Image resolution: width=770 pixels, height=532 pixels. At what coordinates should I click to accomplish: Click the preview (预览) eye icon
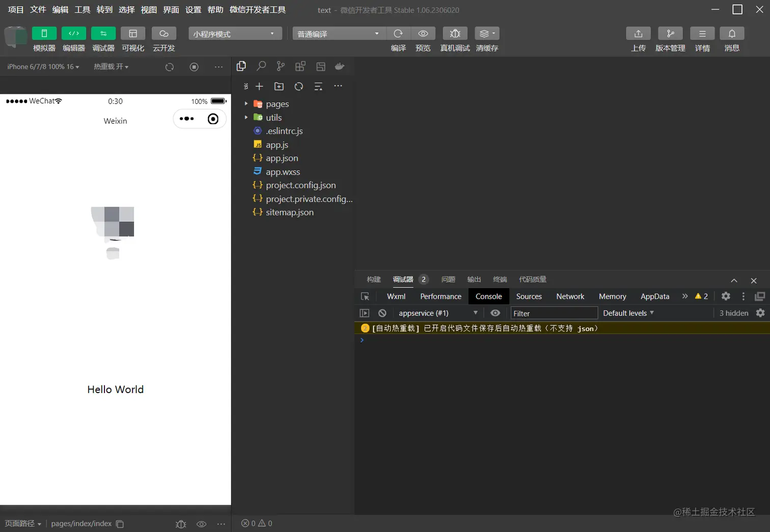pos(423,34)
